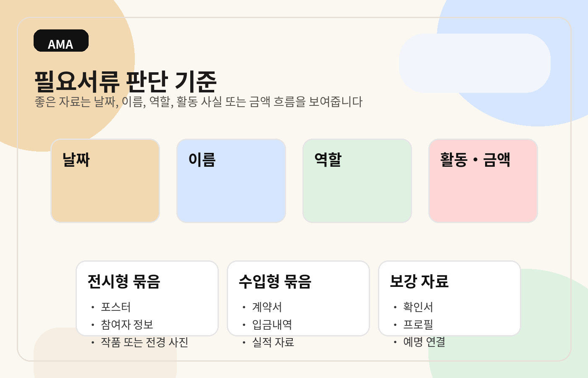Open the 전시형 묶음 card heading
The width and height of the screenshot is (588, 378).
(x=124, y=281)
